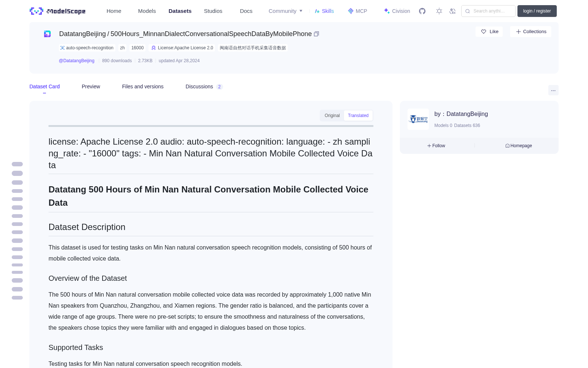Click 'by：DatatangBeijing' publisher name

pyautogui.click(x=461, y=114)
